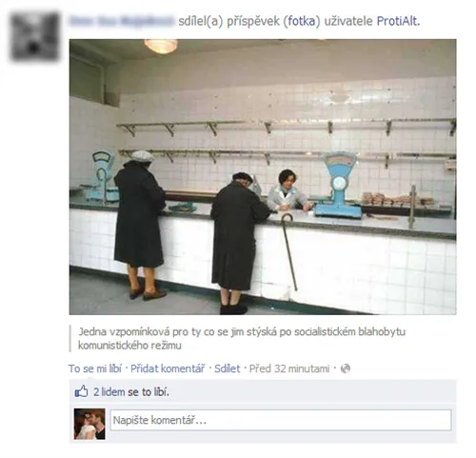Open the blurred poster profile picture
The width and height of the screenshot is (476, 458).
(34, 36)
